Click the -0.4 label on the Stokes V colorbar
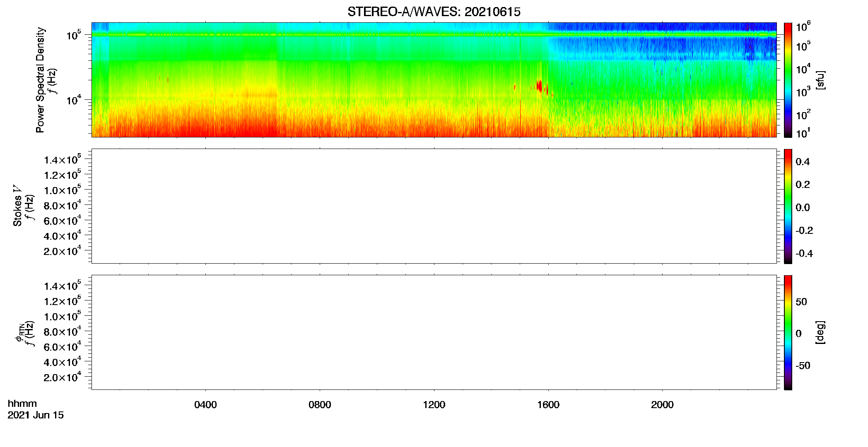This screenshot has width=868, height=447. 804,254
